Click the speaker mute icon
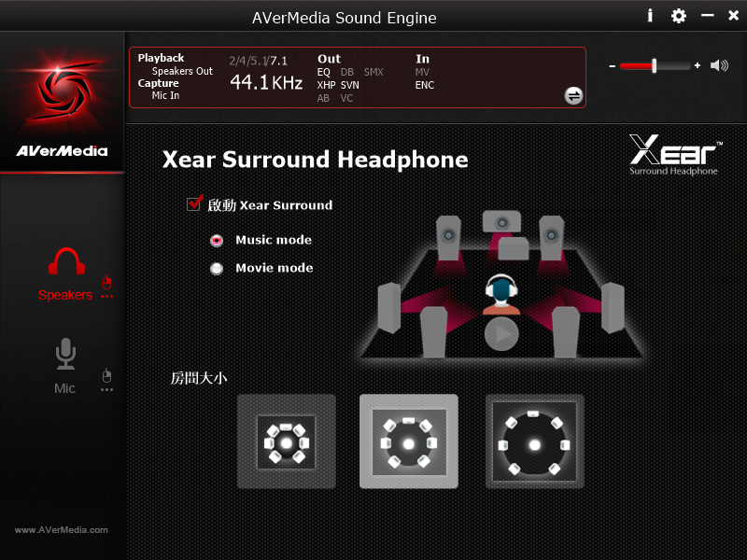This screenshot has height=560, width=747. pos(719,65)
